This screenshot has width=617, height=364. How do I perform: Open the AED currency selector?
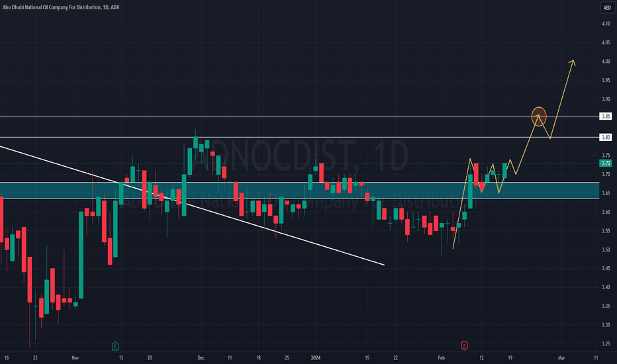(x=607, y=8)
